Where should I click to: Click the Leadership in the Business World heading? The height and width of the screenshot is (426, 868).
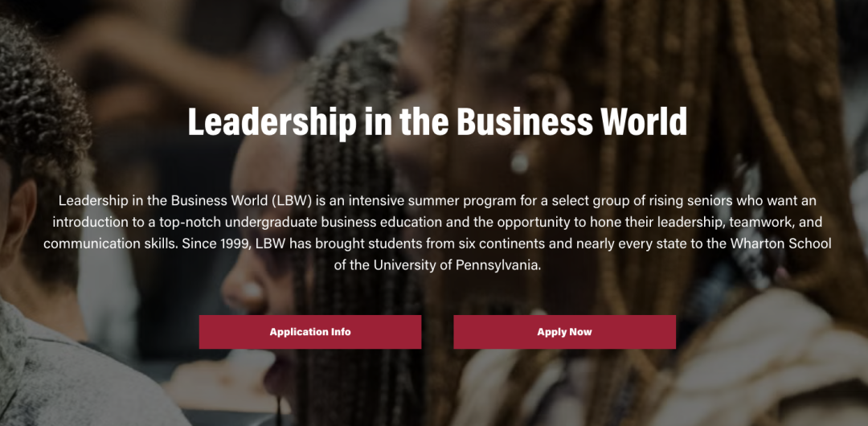point(437,121)
